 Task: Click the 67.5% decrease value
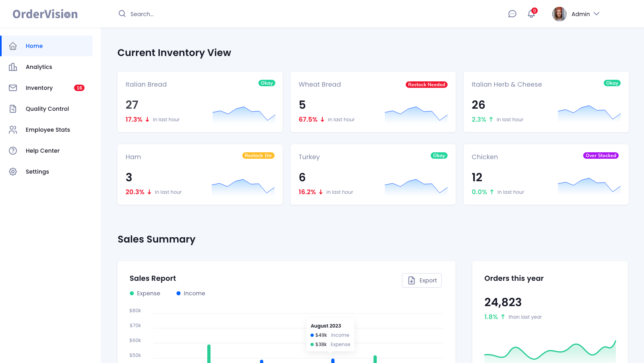(308, 119)
